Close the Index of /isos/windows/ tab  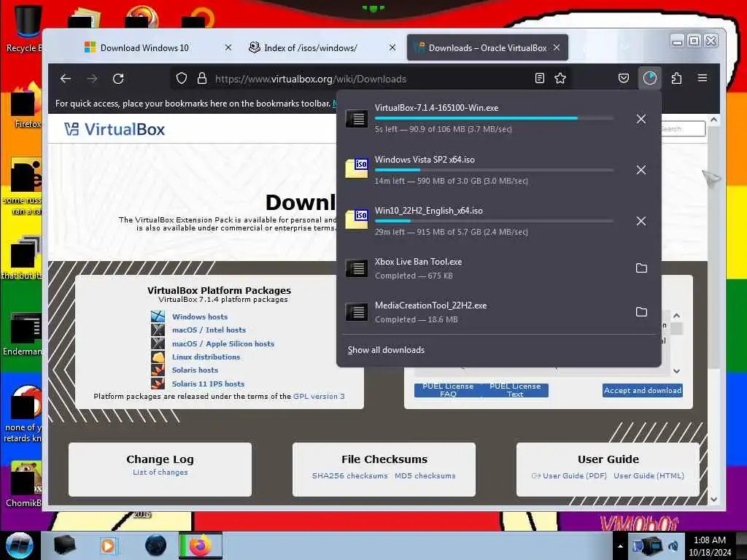click(392, 47)
